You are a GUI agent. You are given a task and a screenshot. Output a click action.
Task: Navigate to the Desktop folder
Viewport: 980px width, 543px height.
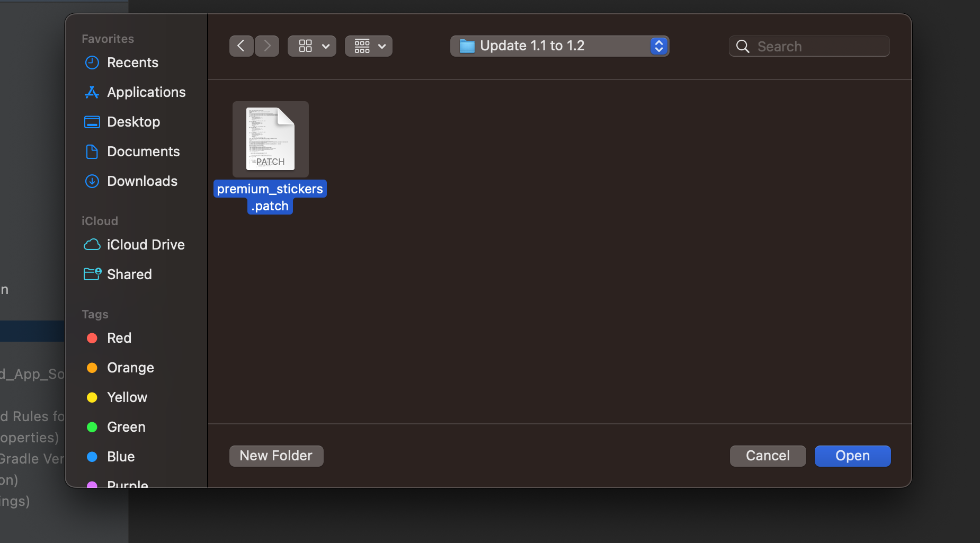pos(133,122)
